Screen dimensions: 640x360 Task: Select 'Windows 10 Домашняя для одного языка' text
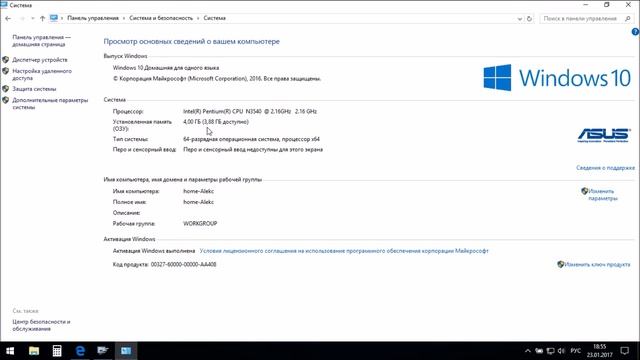pyautogui.click(x=166, y=68)
